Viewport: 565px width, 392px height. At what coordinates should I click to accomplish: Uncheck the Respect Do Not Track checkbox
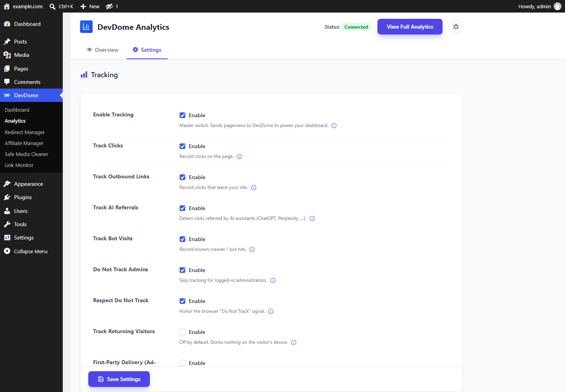click(x=182, y=301)
